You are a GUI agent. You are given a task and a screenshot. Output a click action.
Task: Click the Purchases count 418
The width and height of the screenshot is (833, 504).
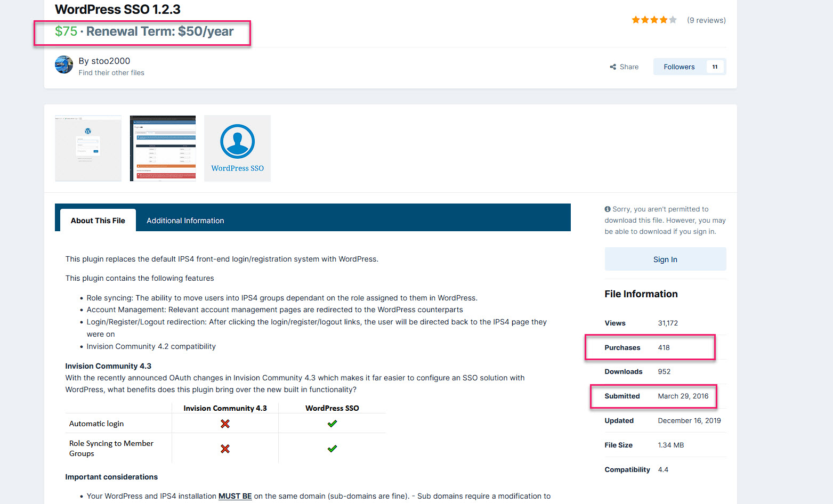664,348
